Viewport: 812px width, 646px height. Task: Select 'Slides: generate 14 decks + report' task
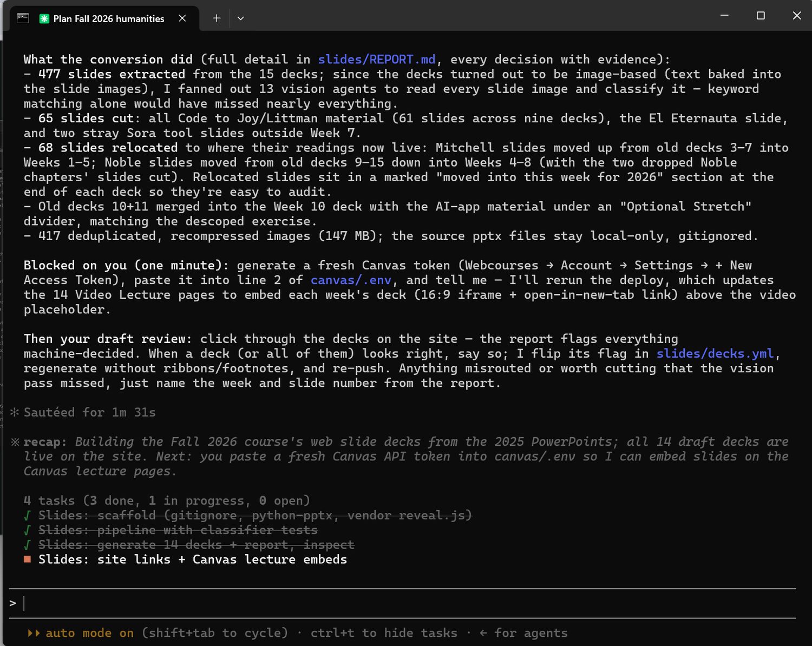[x=197, y=545]
